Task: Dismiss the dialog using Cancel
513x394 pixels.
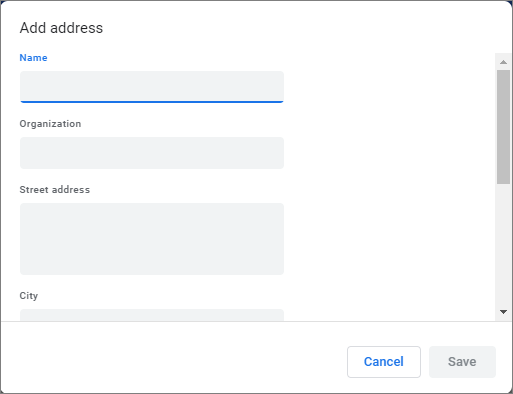Action: point(384,362)
